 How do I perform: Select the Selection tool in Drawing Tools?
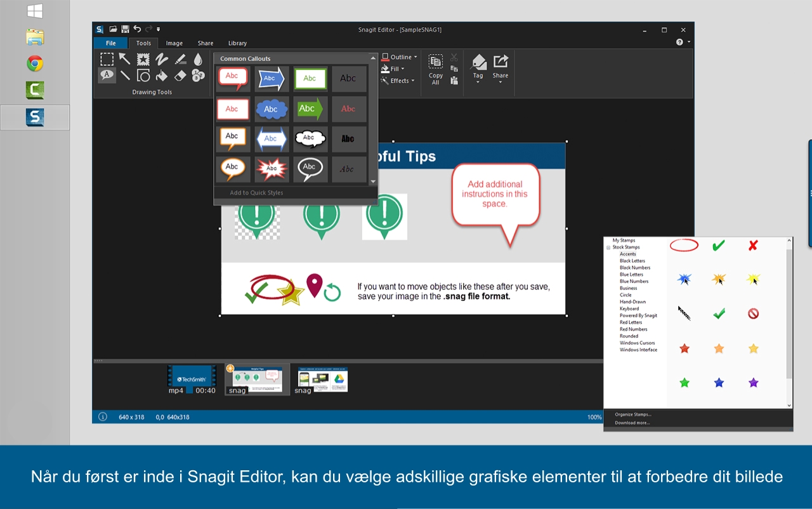click(x=107, y=59)
